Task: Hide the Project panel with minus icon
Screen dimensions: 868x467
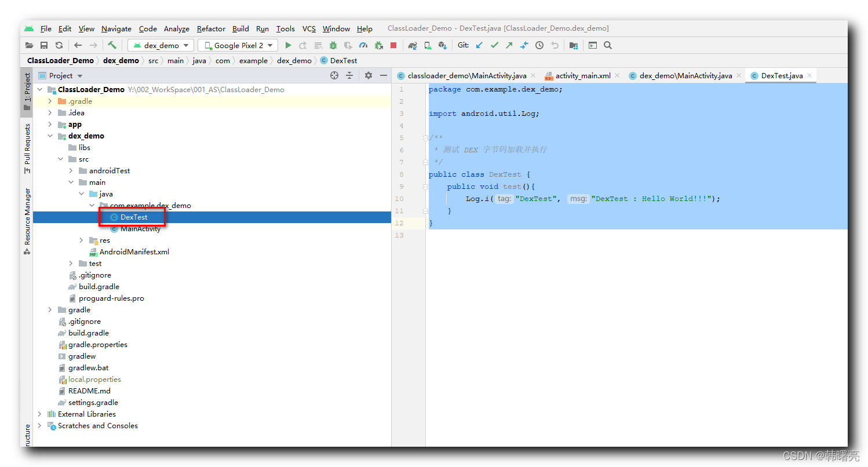Action: 383,75
